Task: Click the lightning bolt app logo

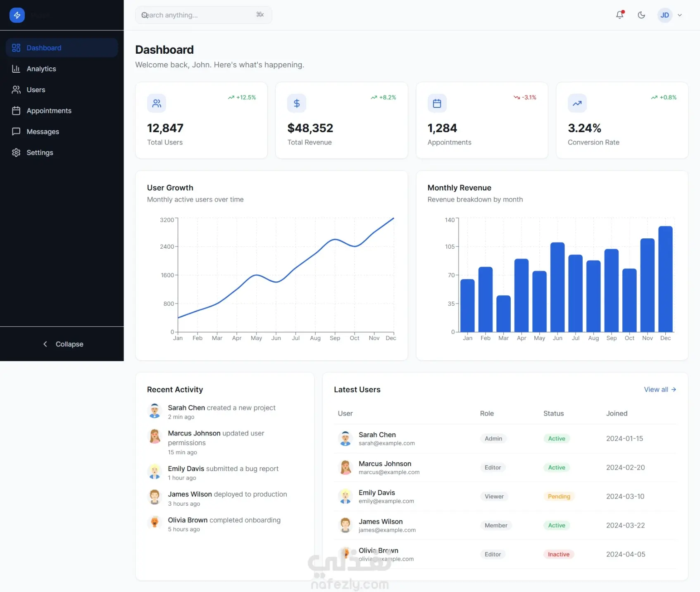Action: (17, 15)
